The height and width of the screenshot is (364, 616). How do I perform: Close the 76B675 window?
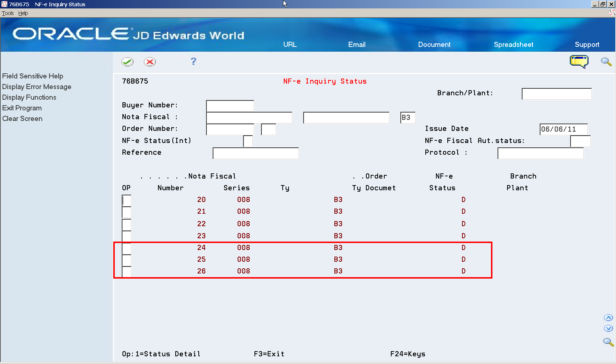tap(611, 4)
